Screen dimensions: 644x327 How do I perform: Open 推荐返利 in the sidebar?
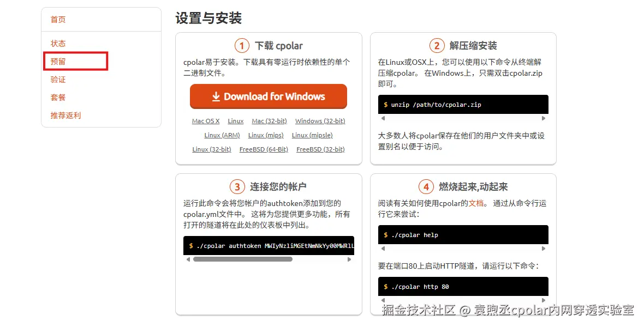click(65, 116)
